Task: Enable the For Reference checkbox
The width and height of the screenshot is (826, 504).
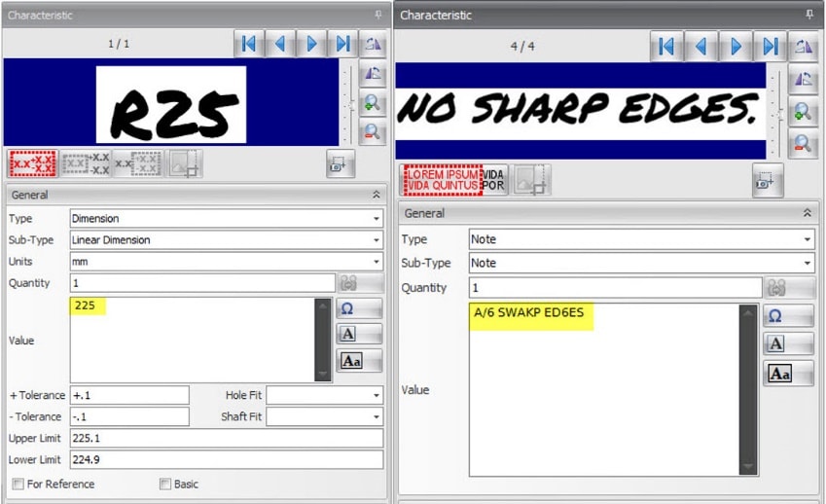Action: coord(18,484)
